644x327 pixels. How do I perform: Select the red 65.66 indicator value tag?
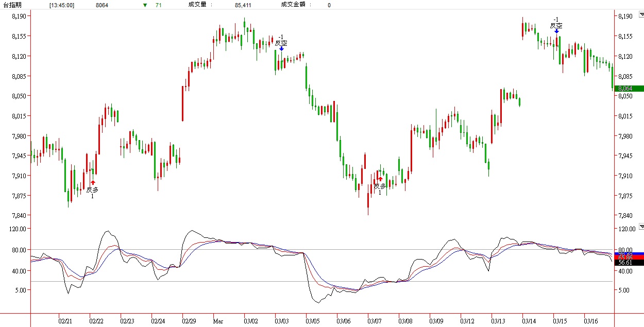(629, 258)
